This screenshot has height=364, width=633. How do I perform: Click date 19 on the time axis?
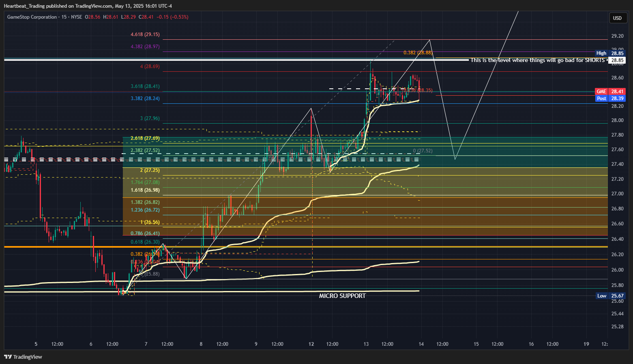pyautogui.click(x=586, y=344)
